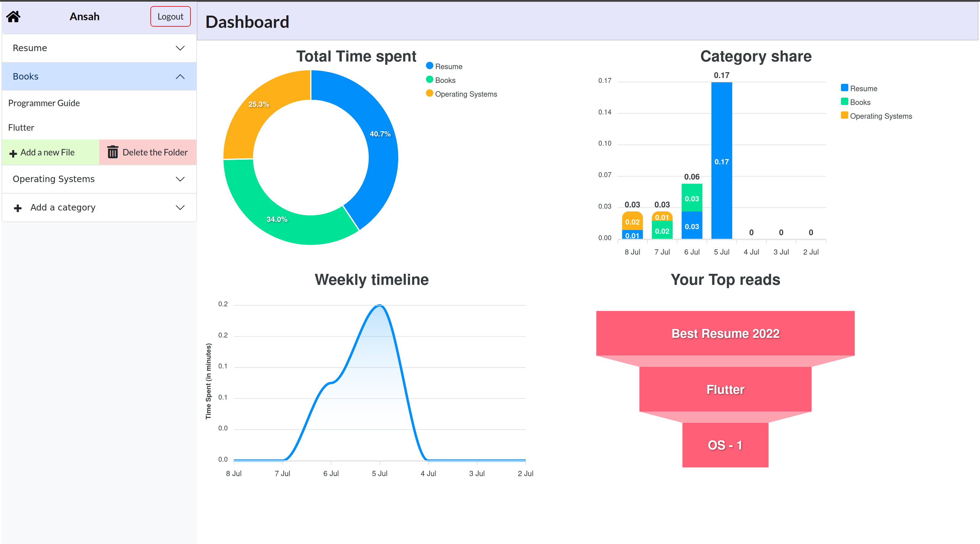Open the Programmer Guide file
This screenshot has height=544, width=980.
(44, 103)
